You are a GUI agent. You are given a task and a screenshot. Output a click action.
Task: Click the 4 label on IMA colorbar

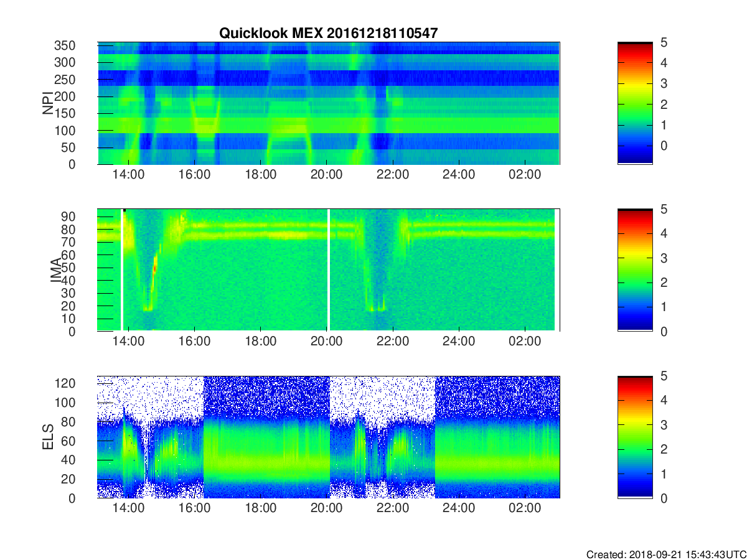point(663,233)
